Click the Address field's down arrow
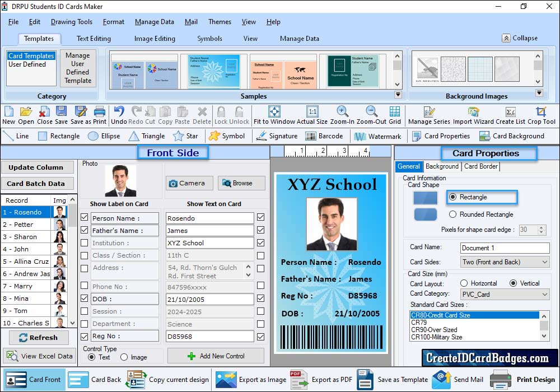The image size is (560, 392). coord(248,276)
